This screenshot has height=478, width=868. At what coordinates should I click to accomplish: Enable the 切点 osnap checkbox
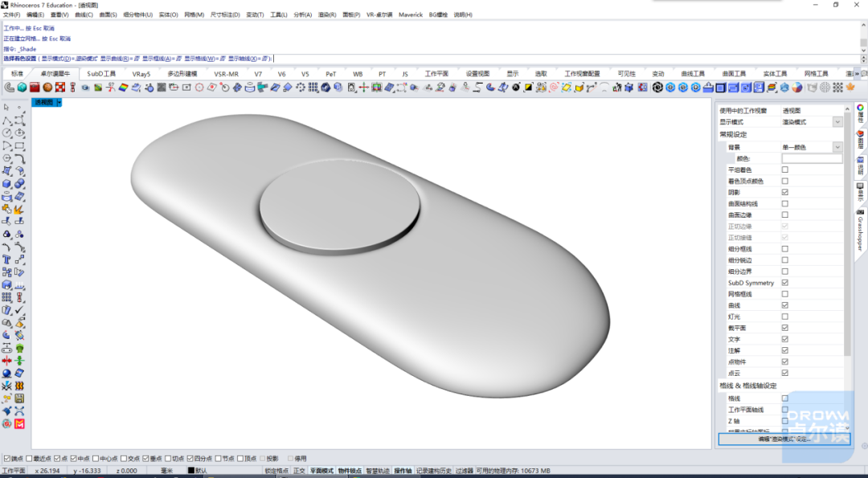click(x=168, y=459)
